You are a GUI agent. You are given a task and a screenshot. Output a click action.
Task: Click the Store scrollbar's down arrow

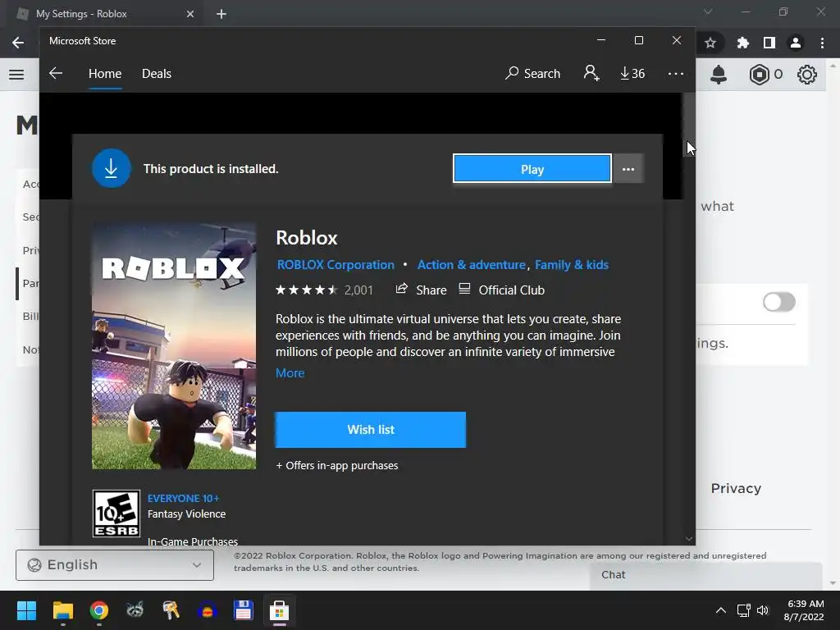[689, 538]
